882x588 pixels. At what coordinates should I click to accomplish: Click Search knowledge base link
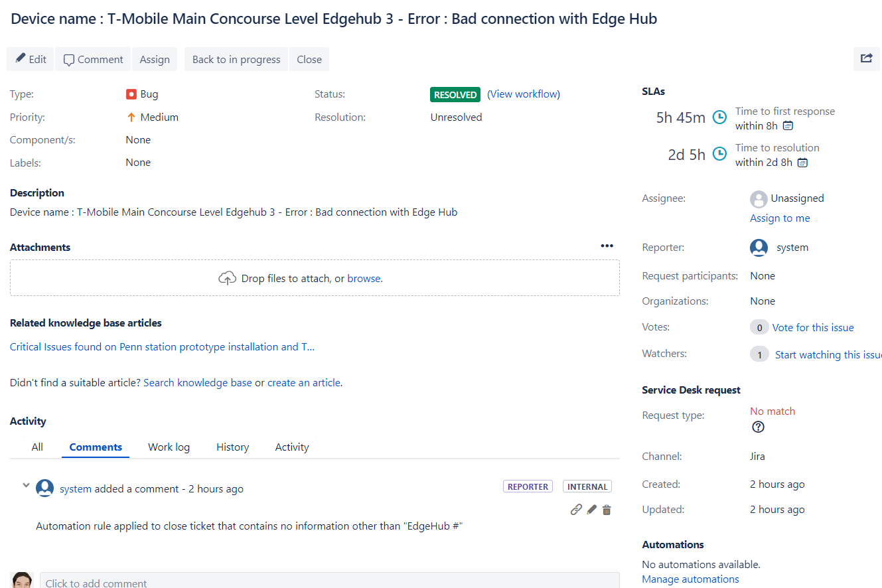tap(198, 383)
